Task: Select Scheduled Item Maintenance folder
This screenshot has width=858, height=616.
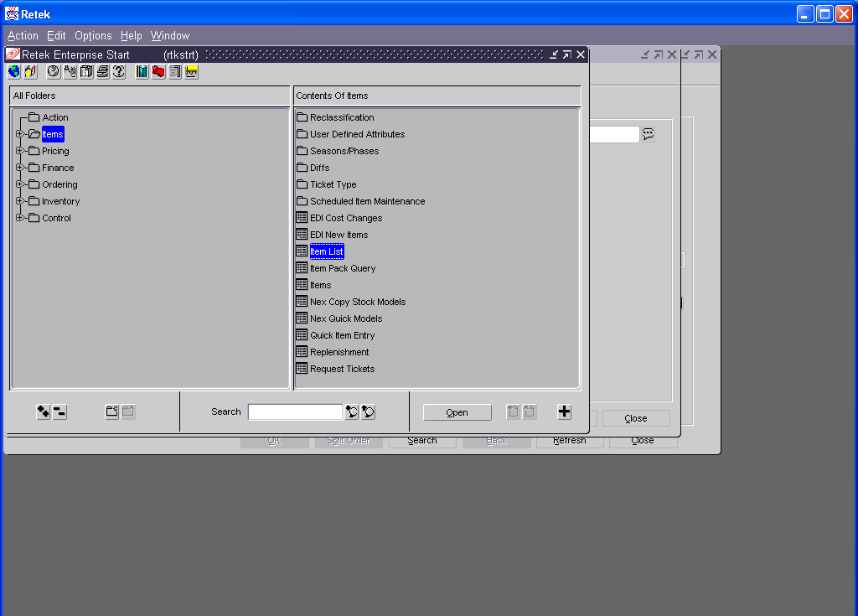Action: (367, 201)
